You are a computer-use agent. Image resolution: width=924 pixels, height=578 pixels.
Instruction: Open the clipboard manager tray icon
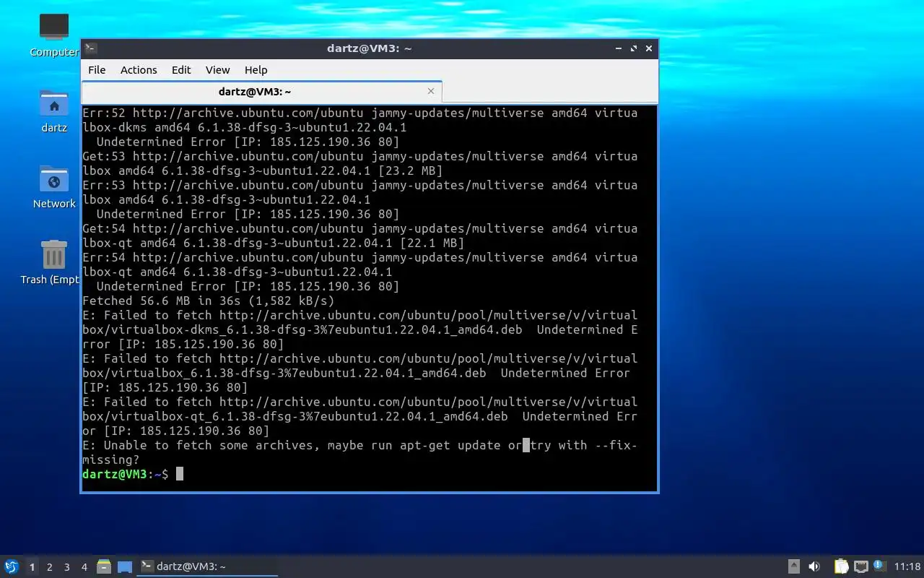click(841, 566)
